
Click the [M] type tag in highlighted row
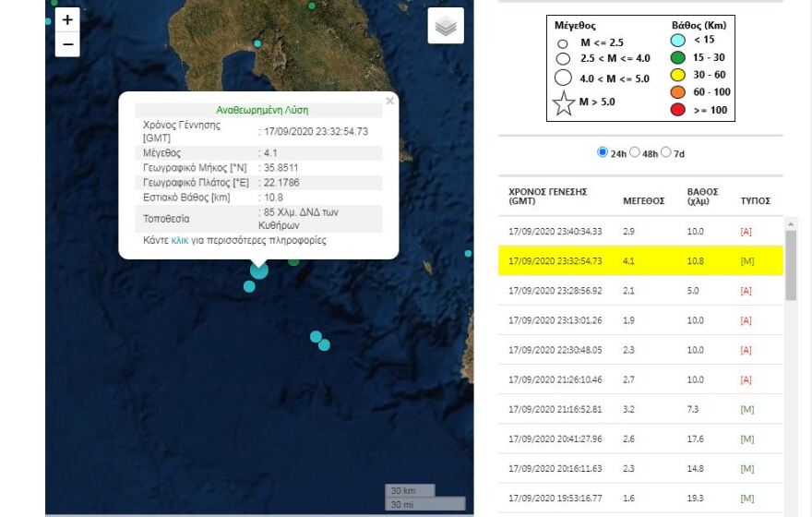(747, 261)
